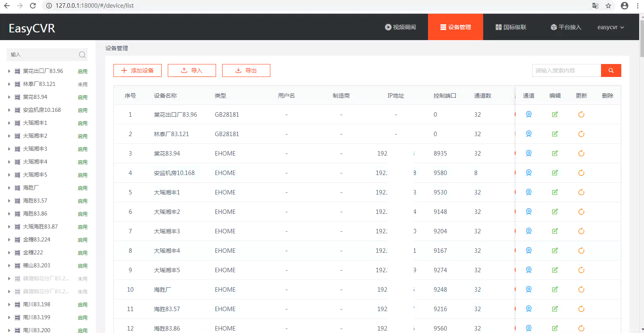This screenshot has height=333, width=644.
Task: Expand the 棠花出口厂83.96 tree node
Action: (9, 71)
